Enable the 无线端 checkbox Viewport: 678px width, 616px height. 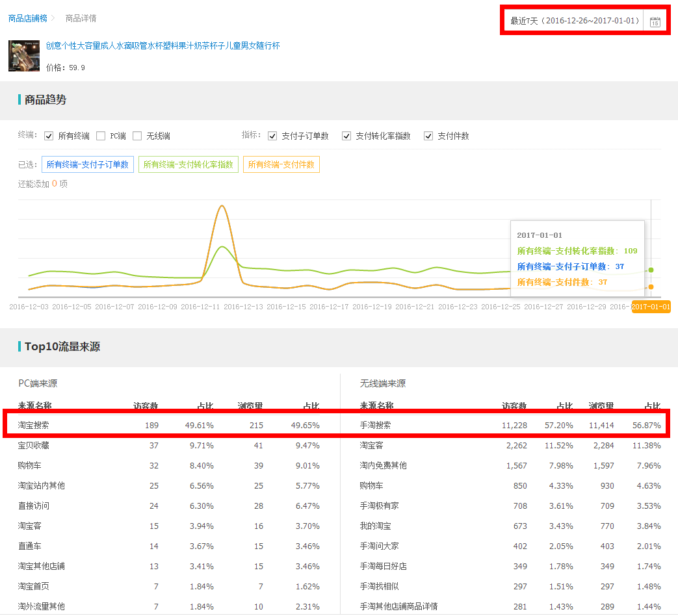point(137,136)
